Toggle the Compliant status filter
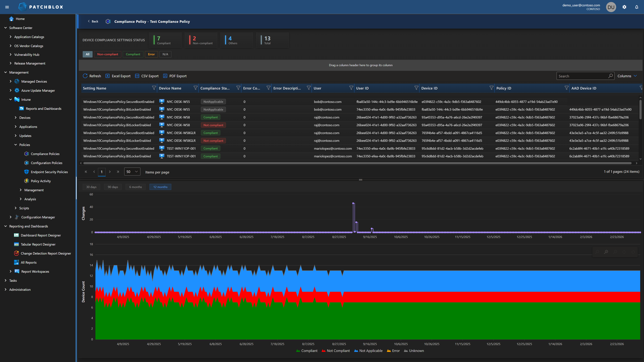The height and width of the screenshot is (362, 644). pos(133,54)
